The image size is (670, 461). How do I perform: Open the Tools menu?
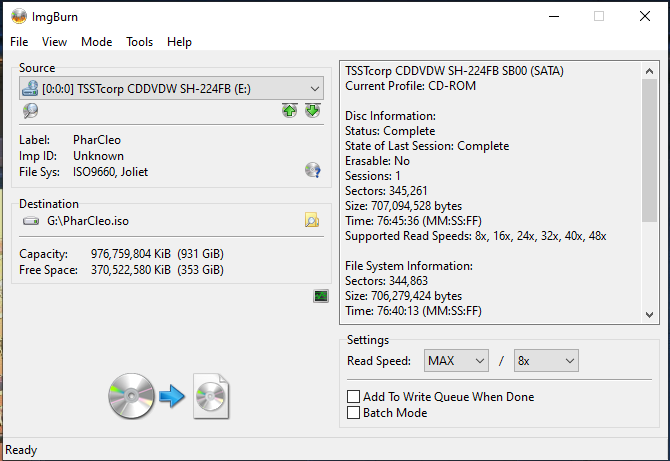[140, 42]
